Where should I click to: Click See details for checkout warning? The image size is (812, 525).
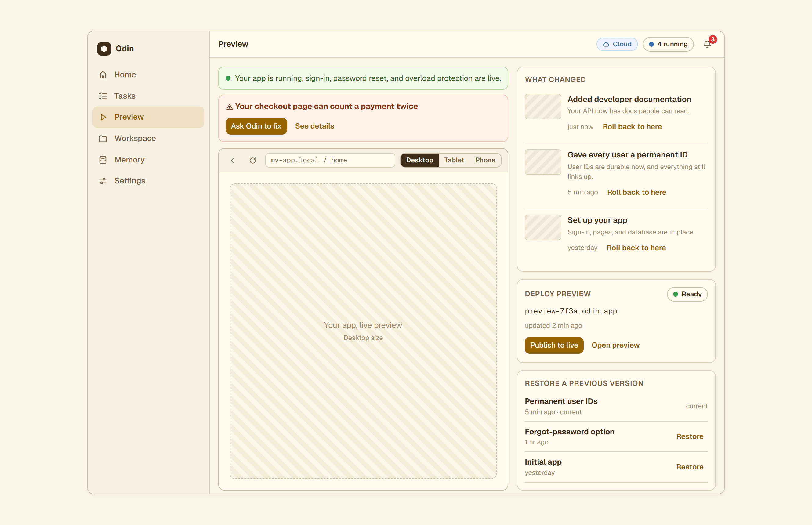[315, 126]
